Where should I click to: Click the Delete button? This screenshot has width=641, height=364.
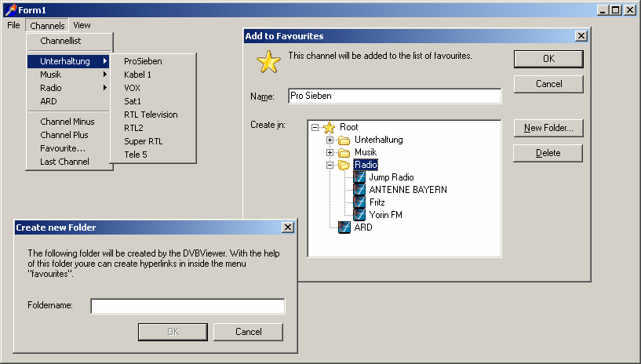[548, 153]
